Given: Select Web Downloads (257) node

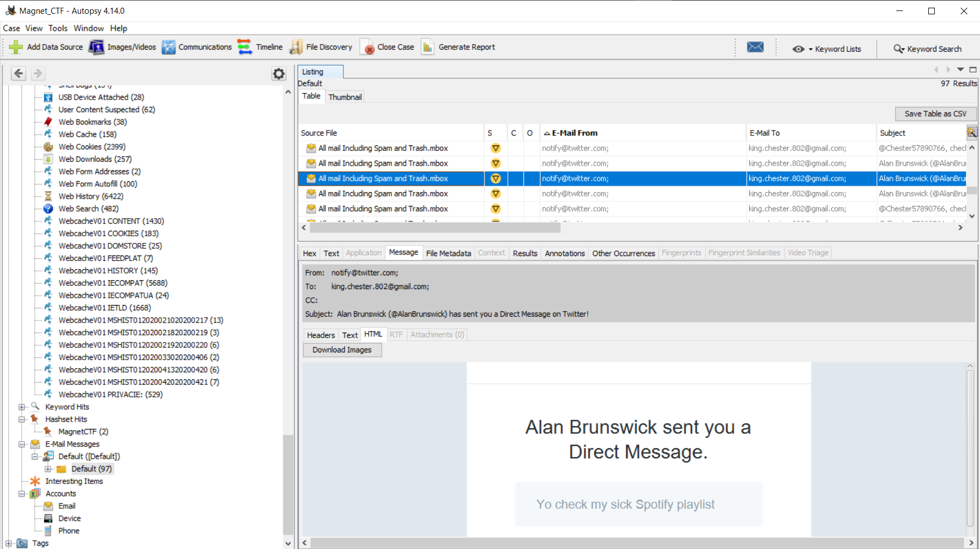Looking at the screenshot, I should [95, 159].
